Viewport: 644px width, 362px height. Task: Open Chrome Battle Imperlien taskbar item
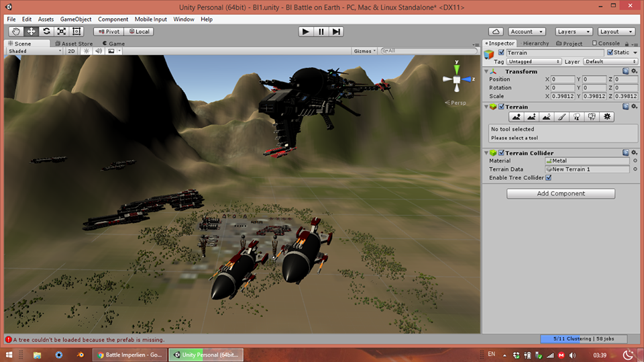[129, 355]
